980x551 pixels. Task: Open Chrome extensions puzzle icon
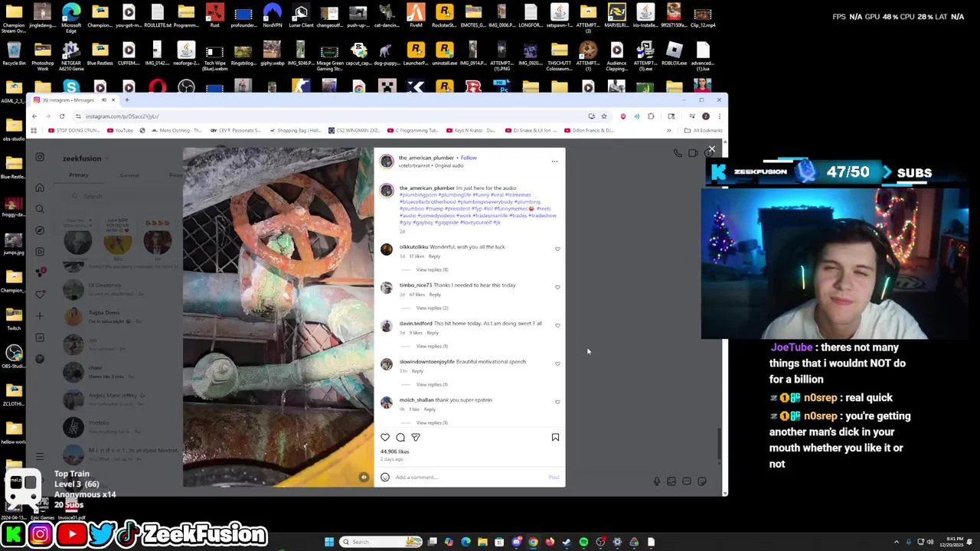pyautogui.click(x=651, y=116)
